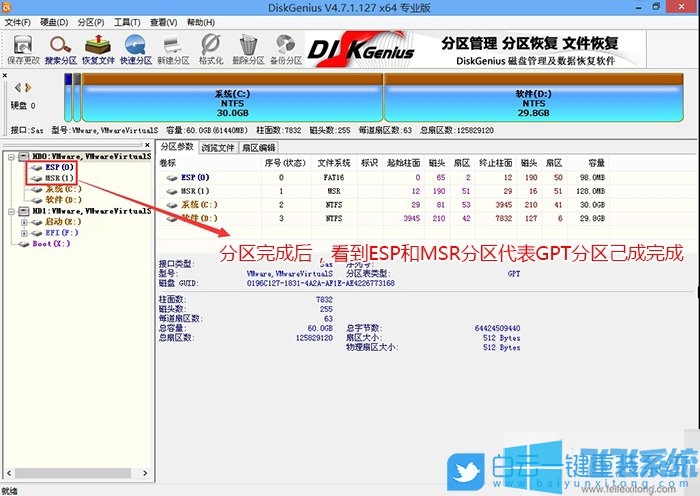The height and width of the screenshot is (496, 700).
Task: Click the 新建分区 new partition icon
Action: (173, 50)
